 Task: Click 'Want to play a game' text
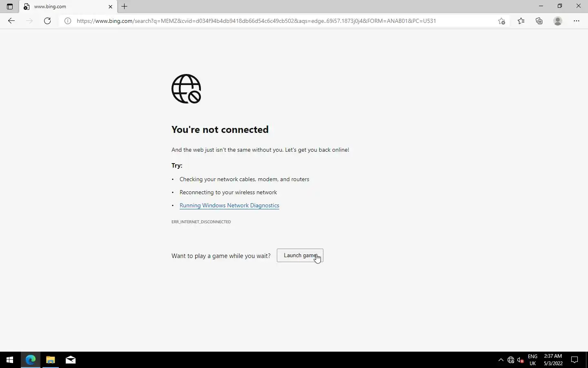pyautogui.click(x=221, y=256)
